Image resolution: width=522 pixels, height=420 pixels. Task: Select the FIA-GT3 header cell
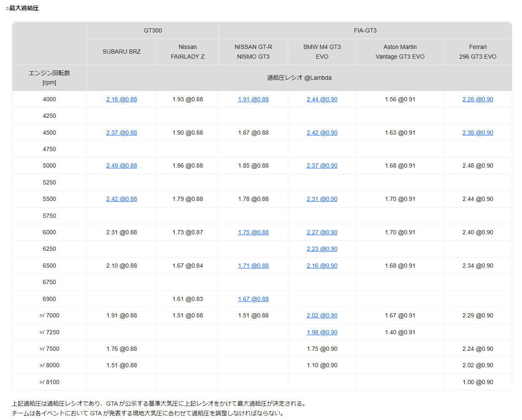pyautogui.click(x=365, y=30)
